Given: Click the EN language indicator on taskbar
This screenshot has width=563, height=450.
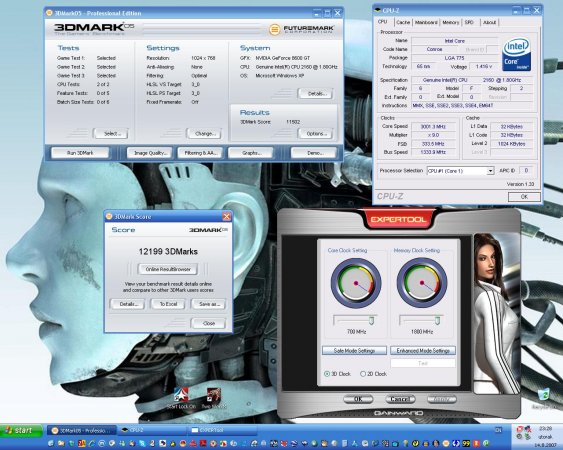Looking at the screenshot, I should pyautogui.click(x=498, y=430).
